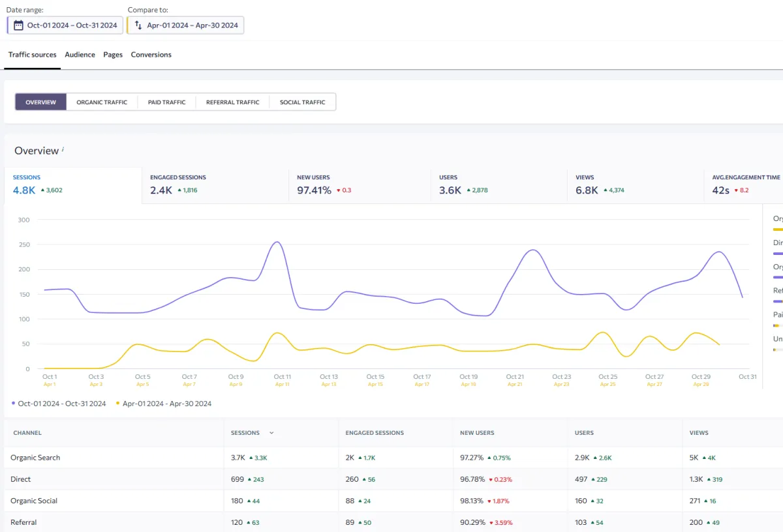
Task: Click the calendar icon in date range
Action: 18,25
